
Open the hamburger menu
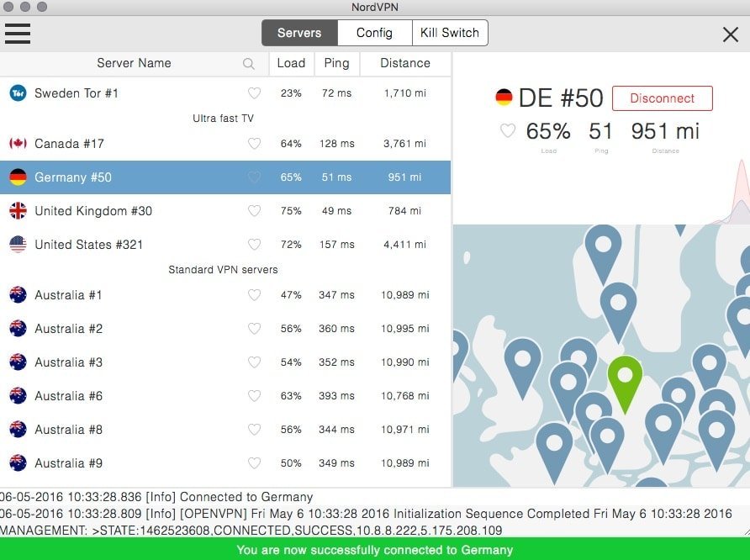click(x=18, y=34)
